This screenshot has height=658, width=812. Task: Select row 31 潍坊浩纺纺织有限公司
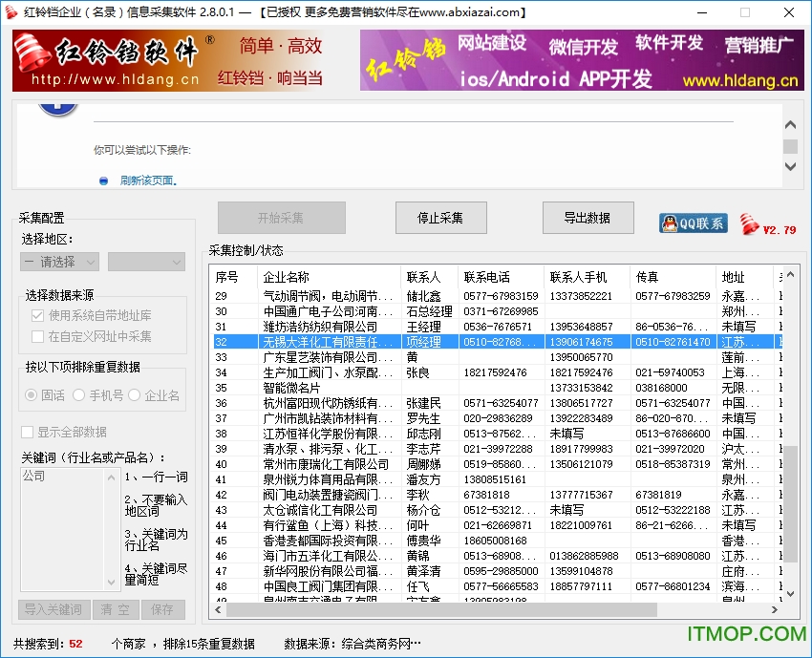pyautogui.click(x=497, y=327)
